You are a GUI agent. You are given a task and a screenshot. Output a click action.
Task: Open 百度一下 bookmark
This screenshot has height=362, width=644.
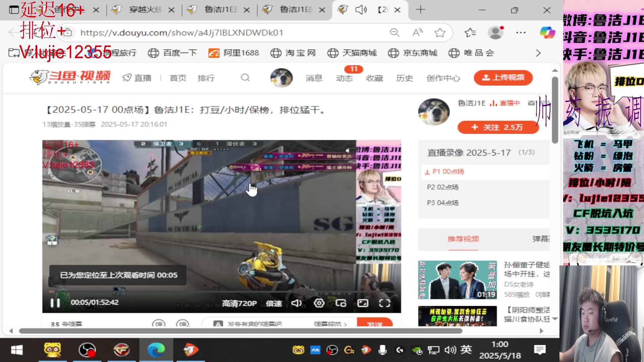pos(172,53)
